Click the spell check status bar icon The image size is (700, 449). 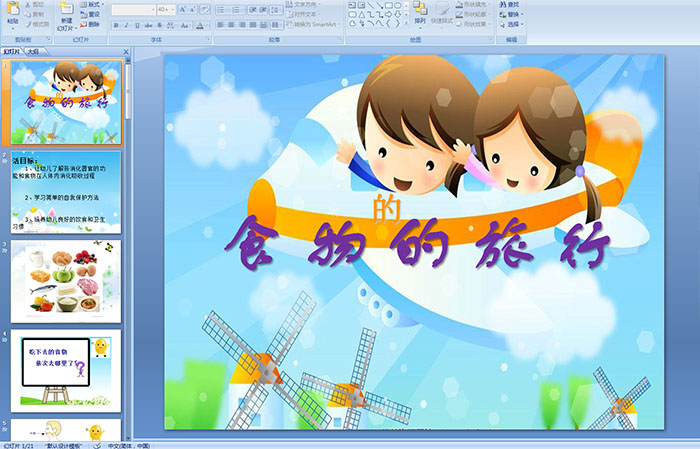pyautogui.click(x=97, y=446)
